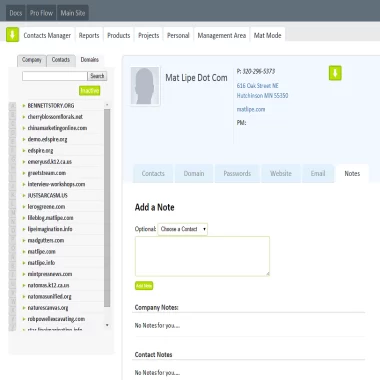
Task: Click the domain list scrollbar thumb
Action: click(107, 208)
